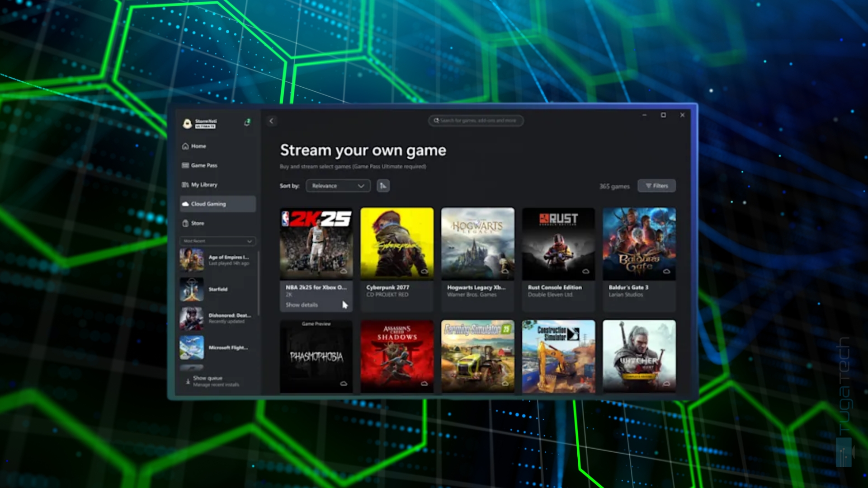Click the sidebar scrollbar
868x488 pixels.
259,284
